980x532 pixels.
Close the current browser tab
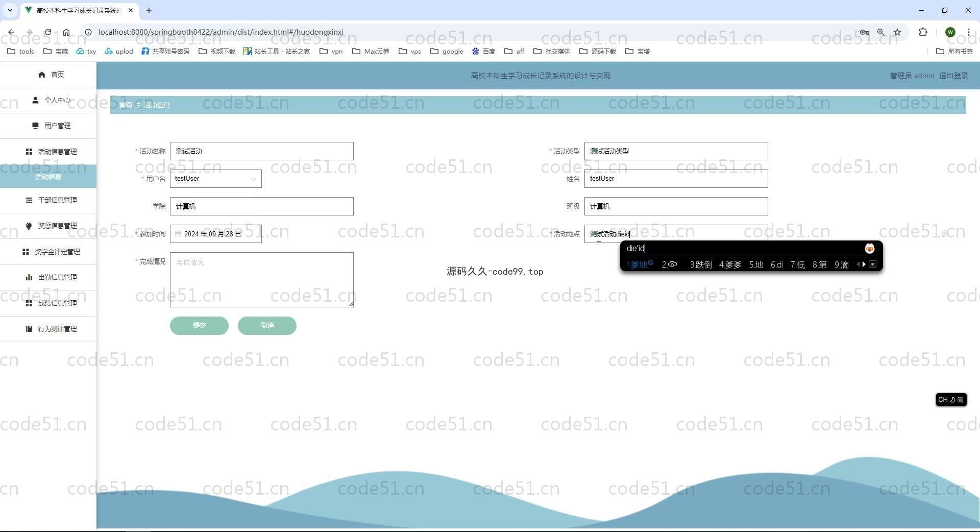[x=131, y=10]
